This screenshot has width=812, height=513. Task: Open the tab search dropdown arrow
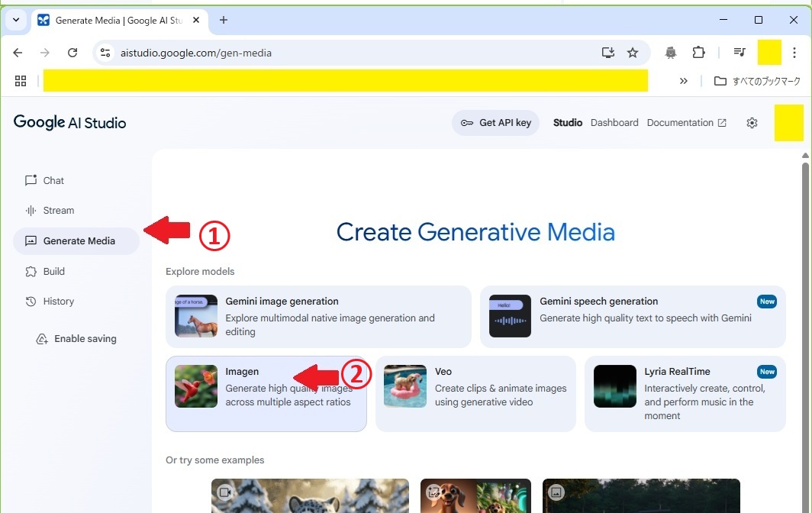click(x=16, y=20)
